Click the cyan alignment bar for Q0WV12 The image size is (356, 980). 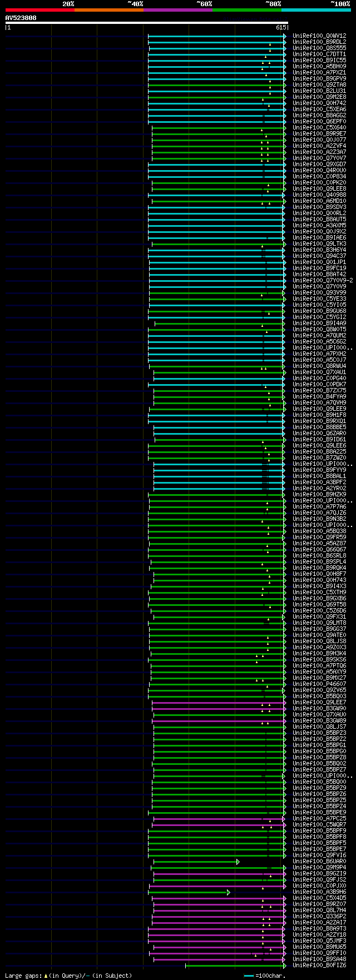(217, 36)
